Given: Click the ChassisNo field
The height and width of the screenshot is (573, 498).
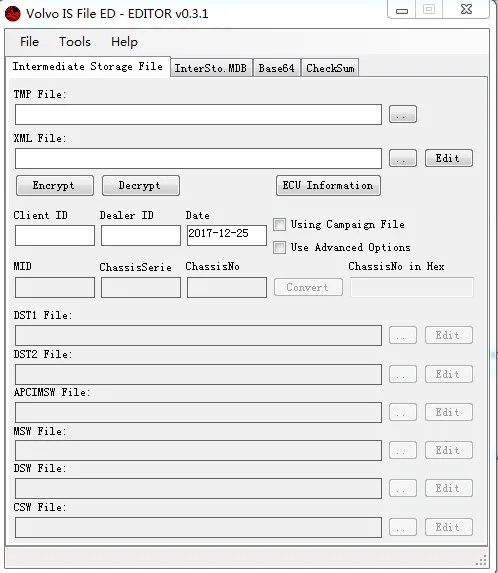Looking at the screenshot, I should pos(227,287).
